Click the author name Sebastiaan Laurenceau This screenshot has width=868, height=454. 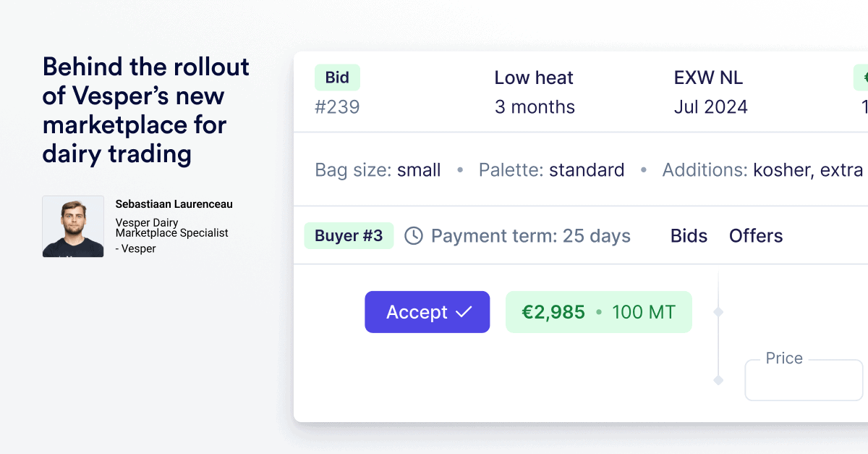coord(174,205)
